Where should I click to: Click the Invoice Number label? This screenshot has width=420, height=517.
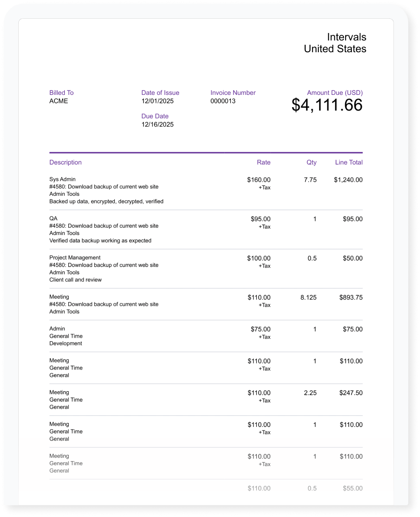point(233,93)
